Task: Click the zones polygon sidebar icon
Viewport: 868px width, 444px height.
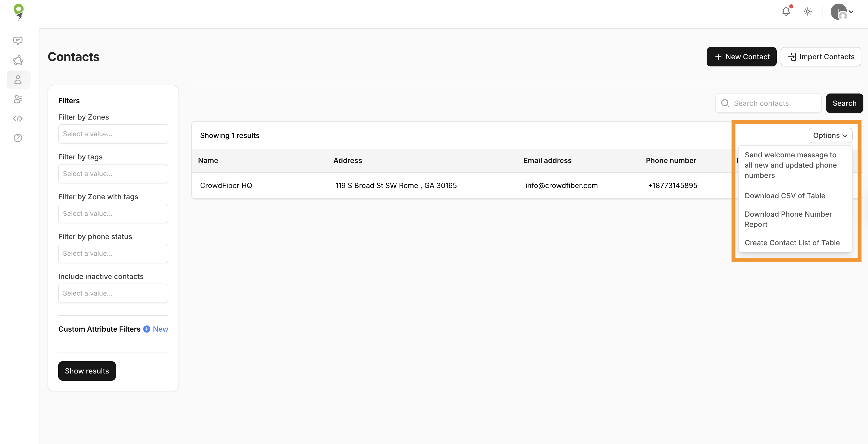Action: (18, 60)
